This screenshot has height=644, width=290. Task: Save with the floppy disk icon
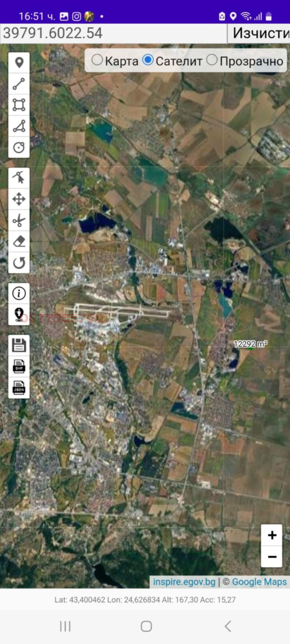[19, 345]
